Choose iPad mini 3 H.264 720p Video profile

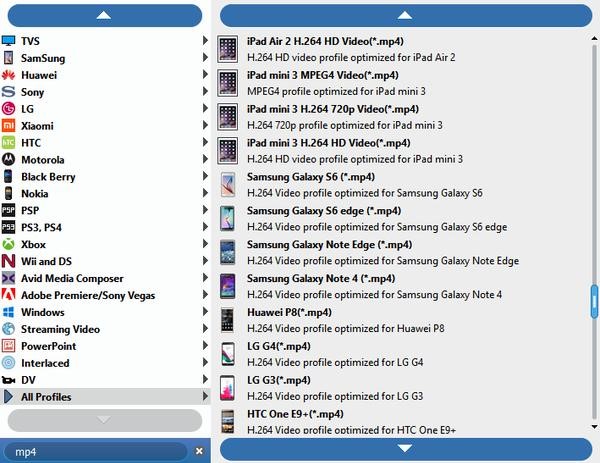404,117
